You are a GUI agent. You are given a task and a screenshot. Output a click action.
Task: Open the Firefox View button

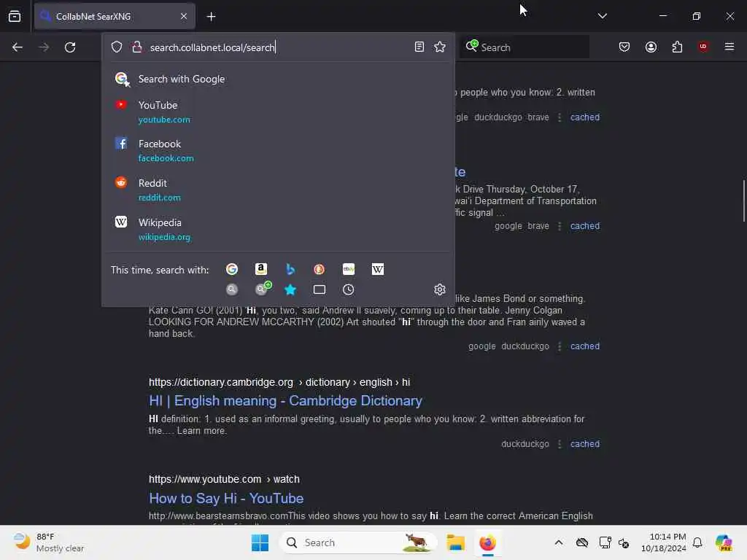point(15,16)
